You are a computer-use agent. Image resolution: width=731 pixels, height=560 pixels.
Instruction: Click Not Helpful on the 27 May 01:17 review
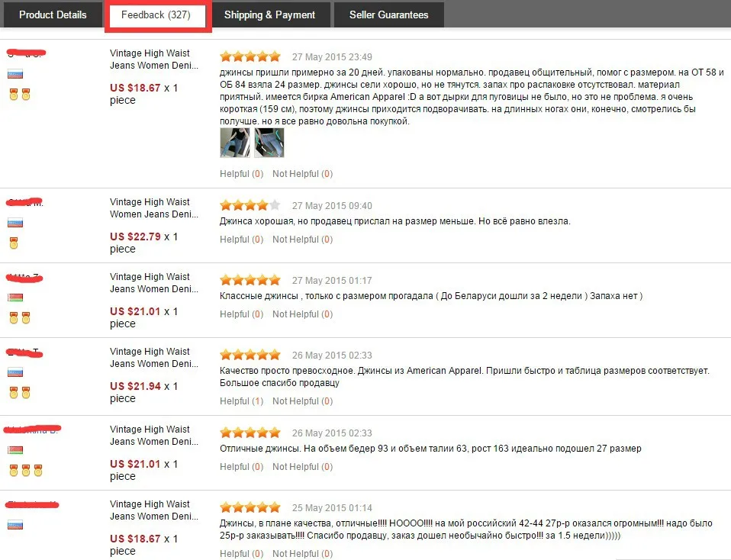pos(303,314)
